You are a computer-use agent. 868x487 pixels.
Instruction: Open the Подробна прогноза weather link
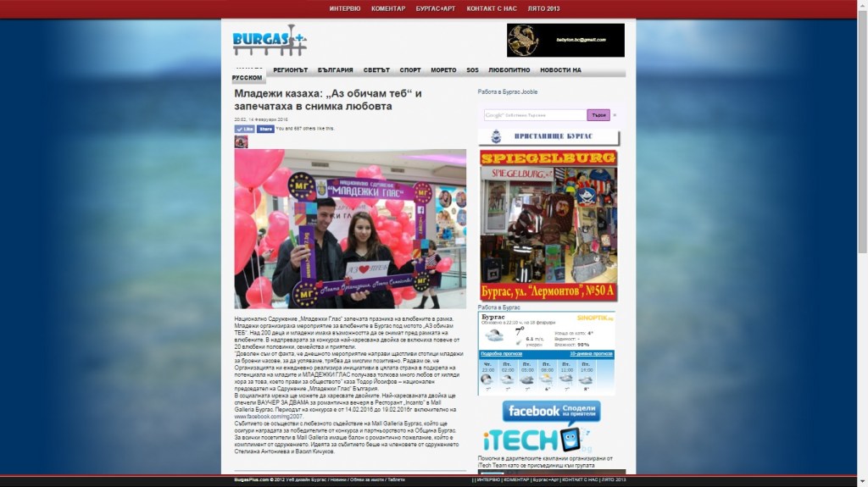(500, 353)
